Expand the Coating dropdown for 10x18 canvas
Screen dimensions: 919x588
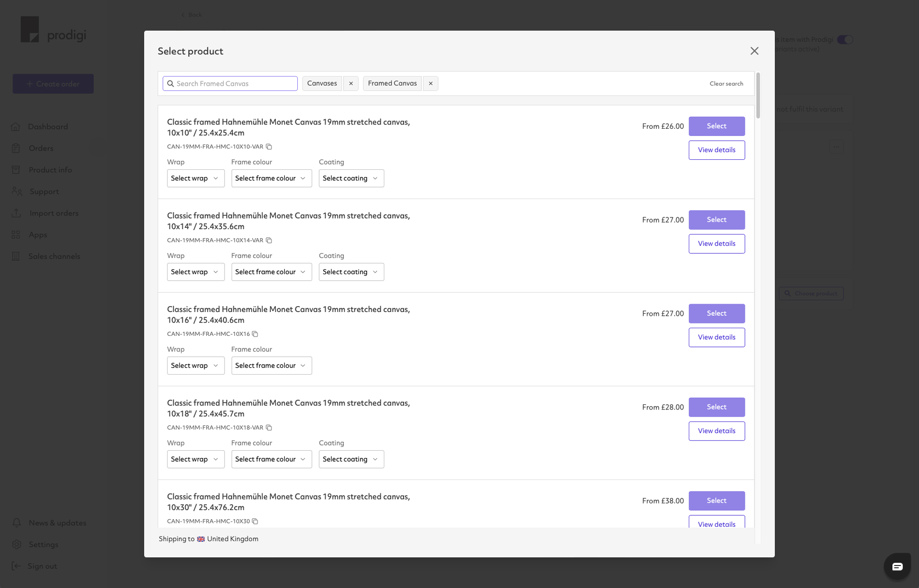click(350, 459)
